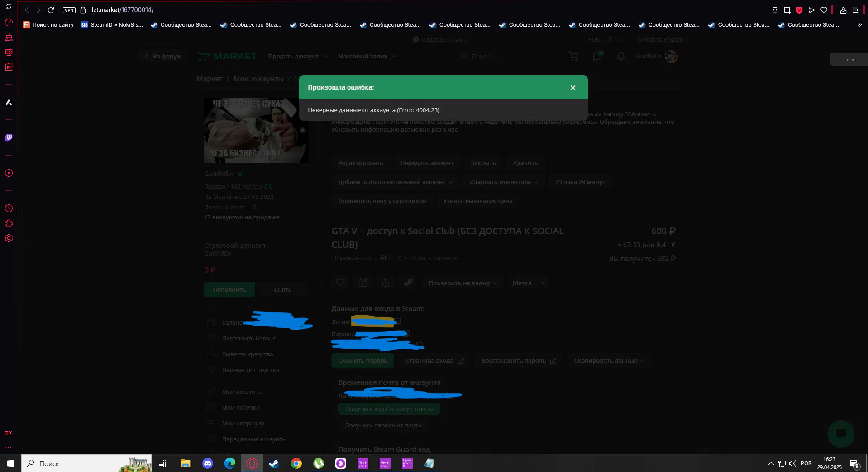Close the error message popup
The width and height of the screenshot is (868, 472).
click(x=572, y=88)
